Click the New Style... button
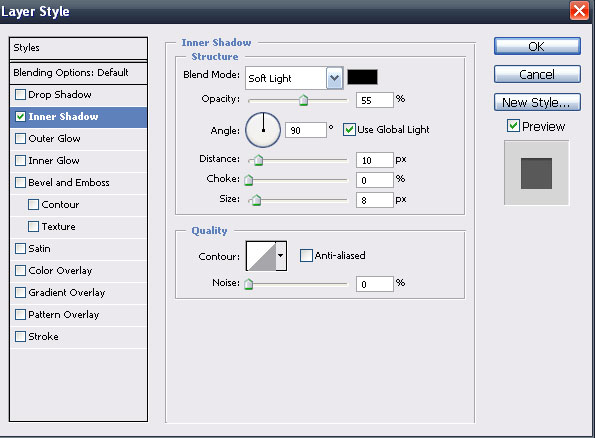 pos(537,102)
